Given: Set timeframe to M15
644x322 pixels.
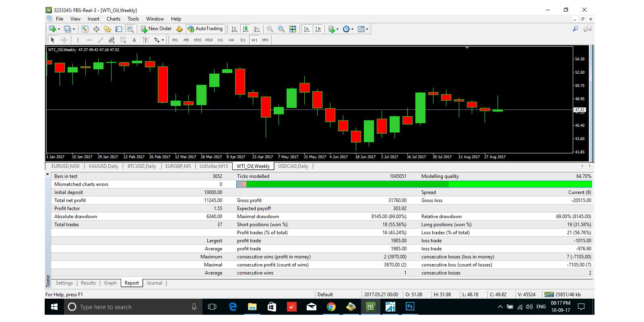Looking at the screenshot, I should [198, 40].
